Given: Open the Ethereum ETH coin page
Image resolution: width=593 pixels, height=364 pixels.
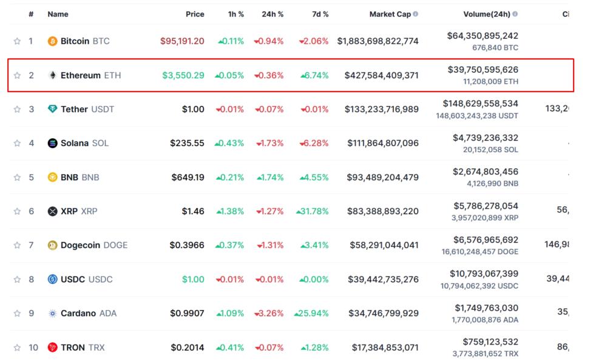Looking at the screenshot, I should (91, 75).
